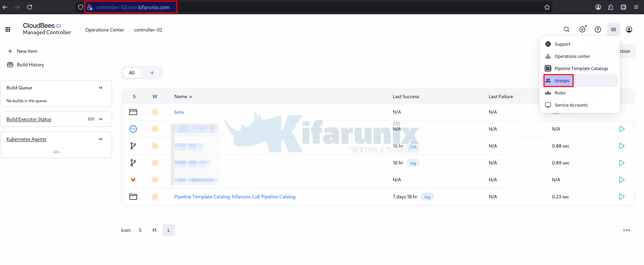
Task: Set icon size to S
Action: 140,230
